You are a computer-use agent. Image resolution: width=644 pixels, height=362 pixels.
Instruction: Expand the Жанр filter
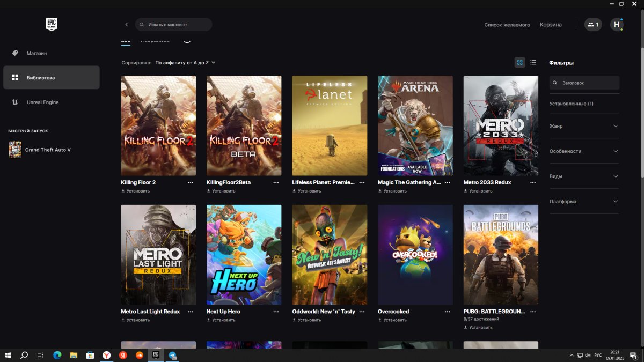584,126
